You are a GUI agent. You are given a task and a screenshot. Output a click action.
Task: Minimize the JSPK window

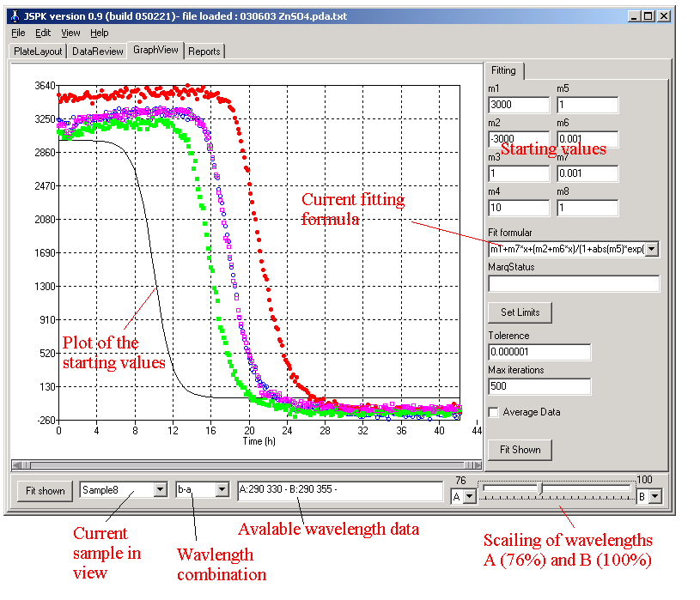635,16
